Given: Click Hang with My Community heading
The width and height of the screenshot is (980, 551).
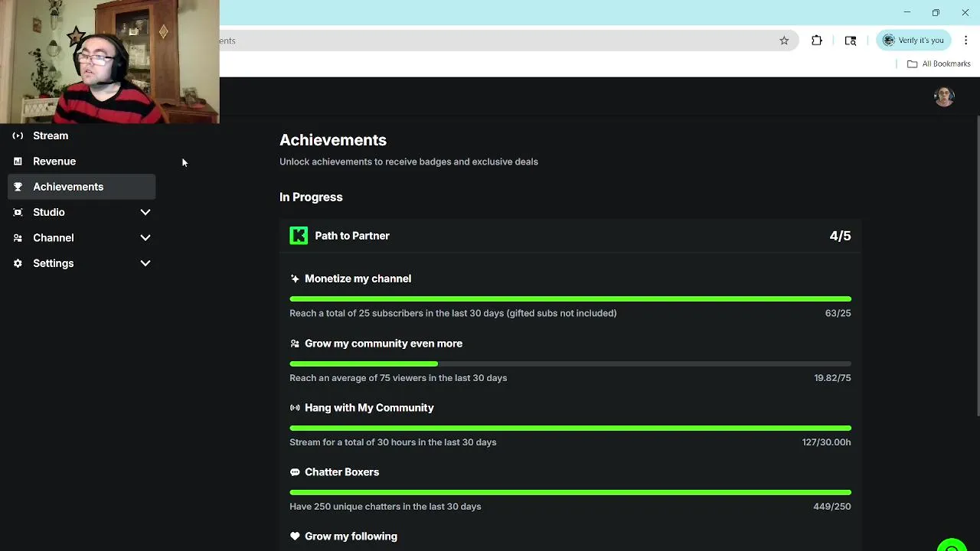Looking at the screenshot, I should 369,408.
